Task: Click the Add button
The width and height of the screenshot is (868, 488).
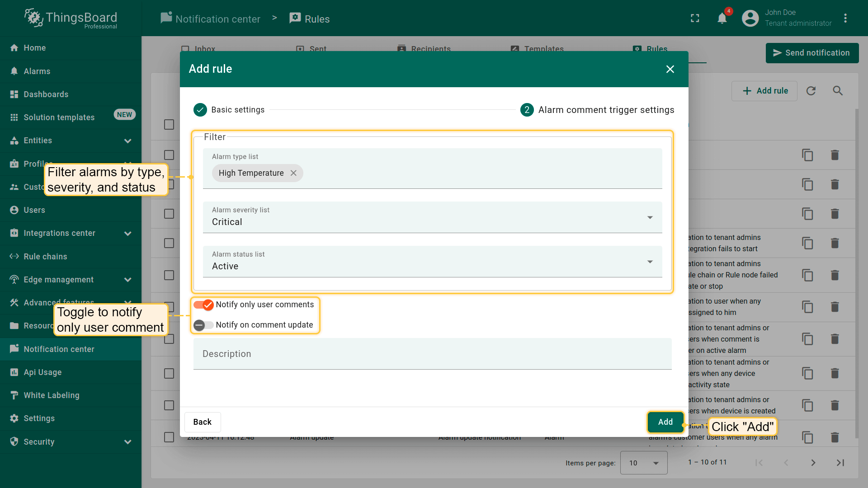Action: [x=665, y=422]
